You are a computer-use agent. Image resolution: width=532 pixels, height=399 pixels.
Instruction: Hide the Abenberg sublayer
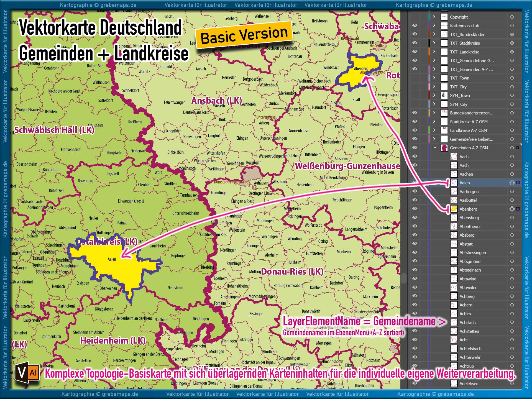pos(415,209)
